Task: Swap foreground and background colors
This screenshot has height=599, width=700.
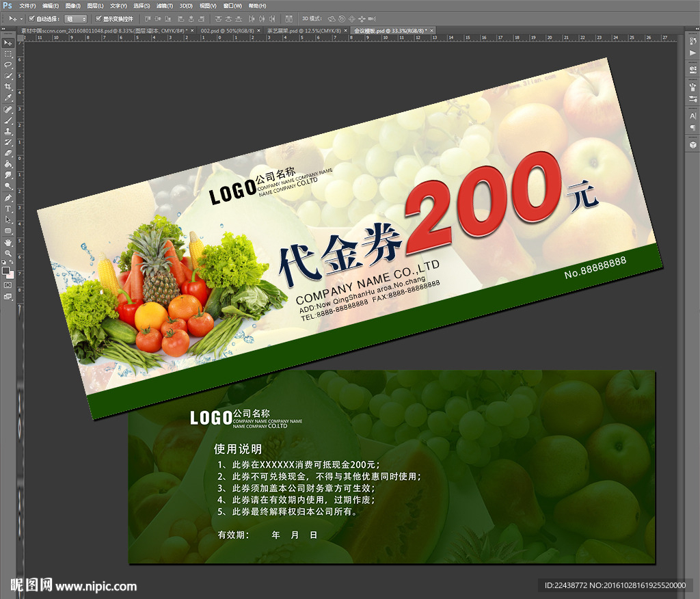Action: (x=11, y=262)
